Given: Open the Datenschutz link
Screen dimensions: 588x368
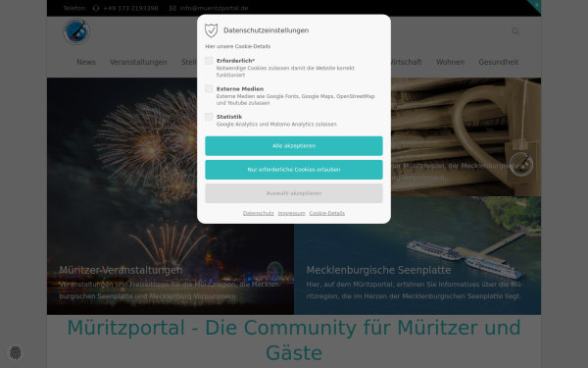Looking at the screenshot, I should 259,213.
